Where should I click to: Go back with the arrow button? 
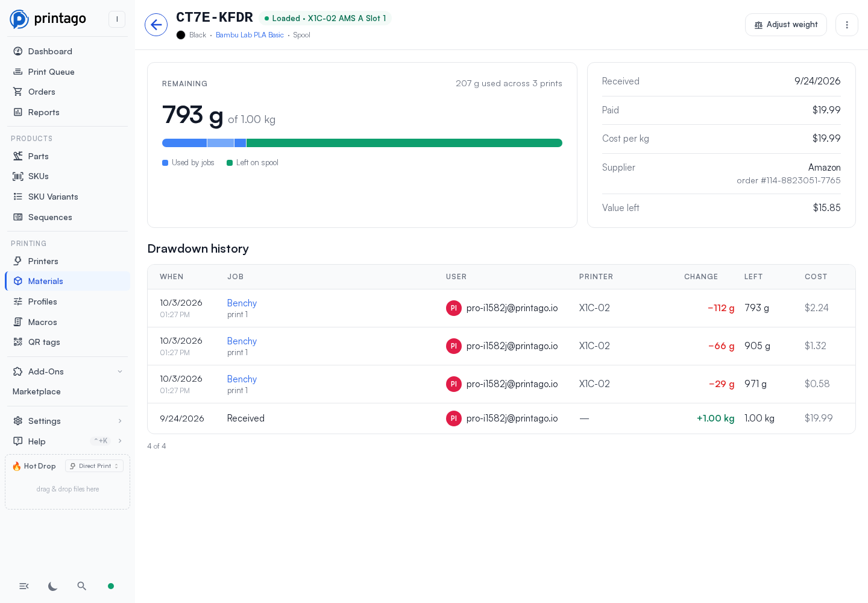156,25
